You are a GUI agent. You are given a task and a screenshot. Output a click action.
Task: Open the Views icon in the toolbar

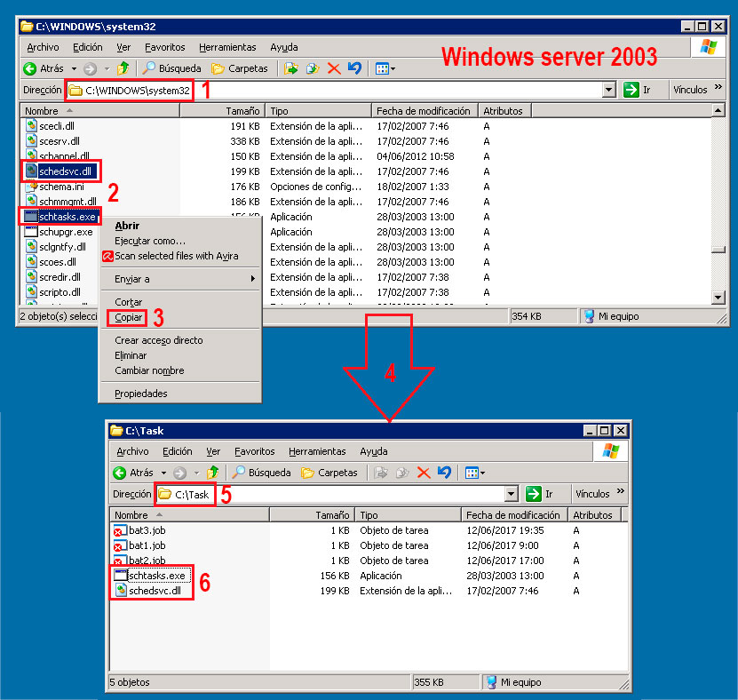(382, 68)
